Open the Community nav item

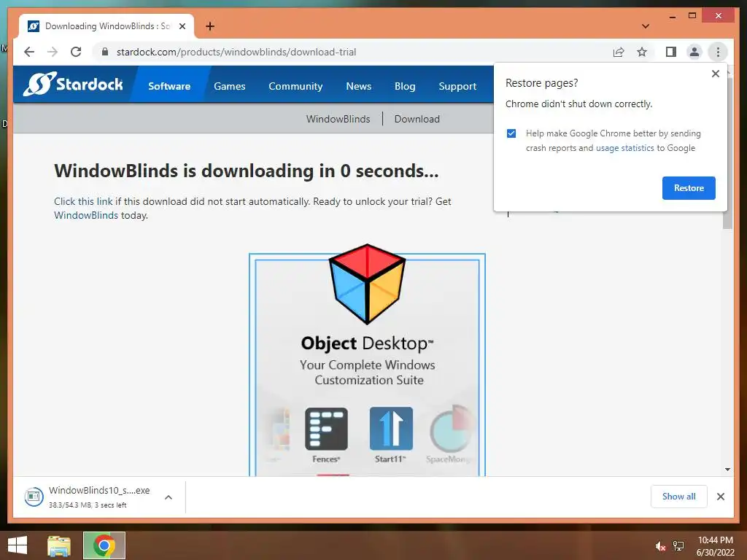pyautogui.click(x=295, y=86)
